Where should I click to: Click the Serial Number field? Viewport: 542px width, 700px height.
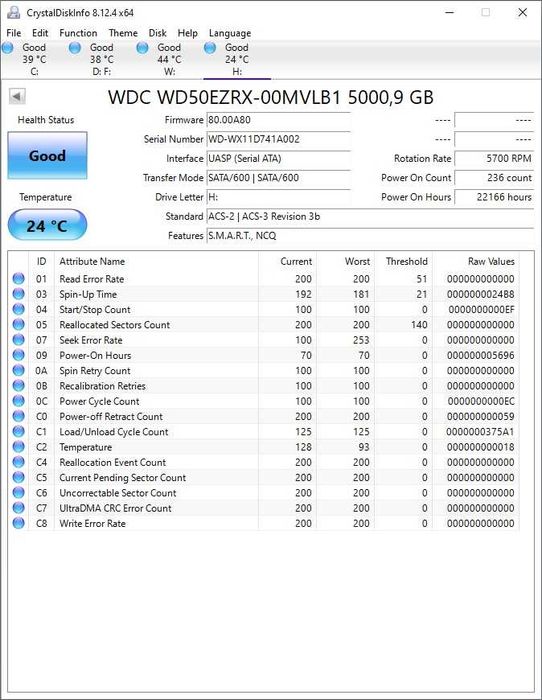[278, 139]
